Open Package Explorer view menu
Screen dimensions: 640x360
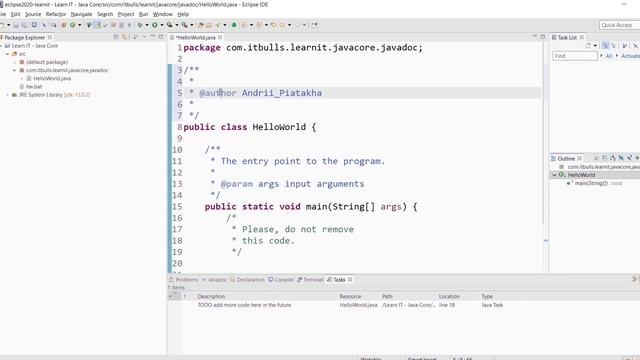pos(144,37)
